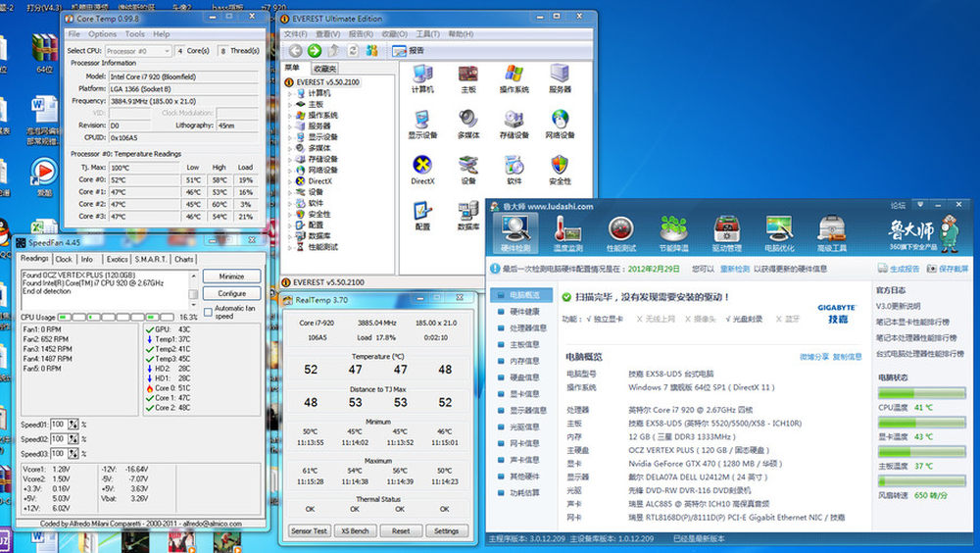Switch to 收藏夹 tab in EVEREST
Viewport: 980px width, 553px height.
325,69
